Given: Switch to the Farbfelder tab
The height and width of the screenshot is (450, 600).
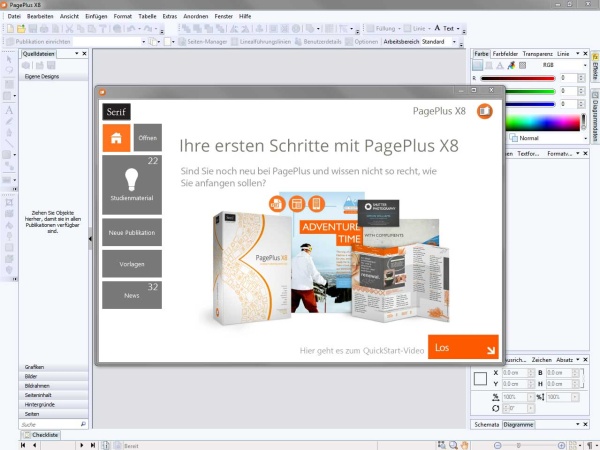Looking at the screenshot, I should [x=505, y=54].
